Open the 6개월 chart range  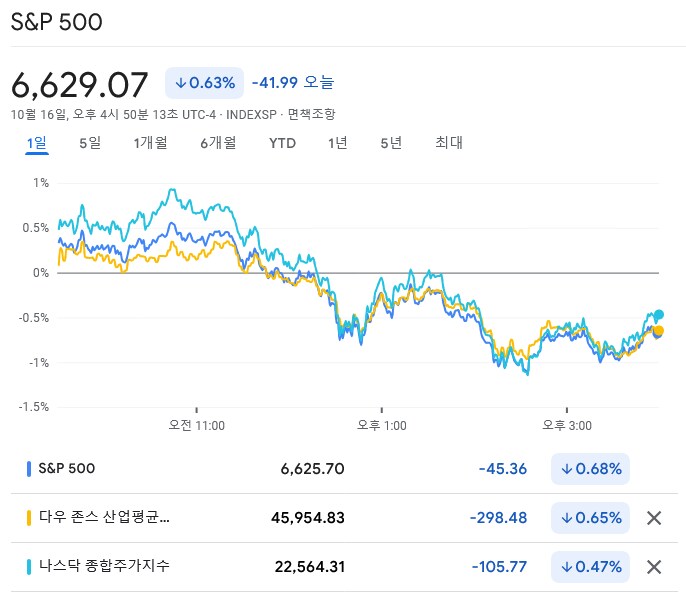coord(218,143)
